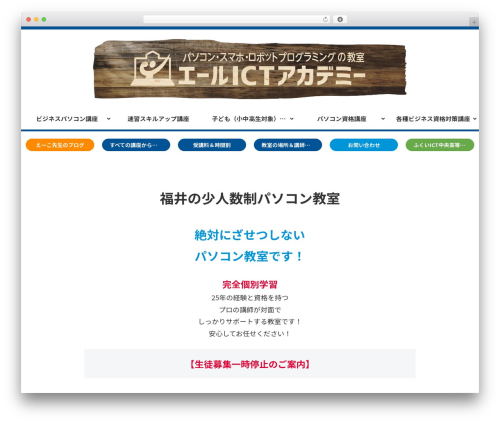500x423 pixels.
Task: Open the 各種ビジネス資格対策講座 menu
Action: 433,119
